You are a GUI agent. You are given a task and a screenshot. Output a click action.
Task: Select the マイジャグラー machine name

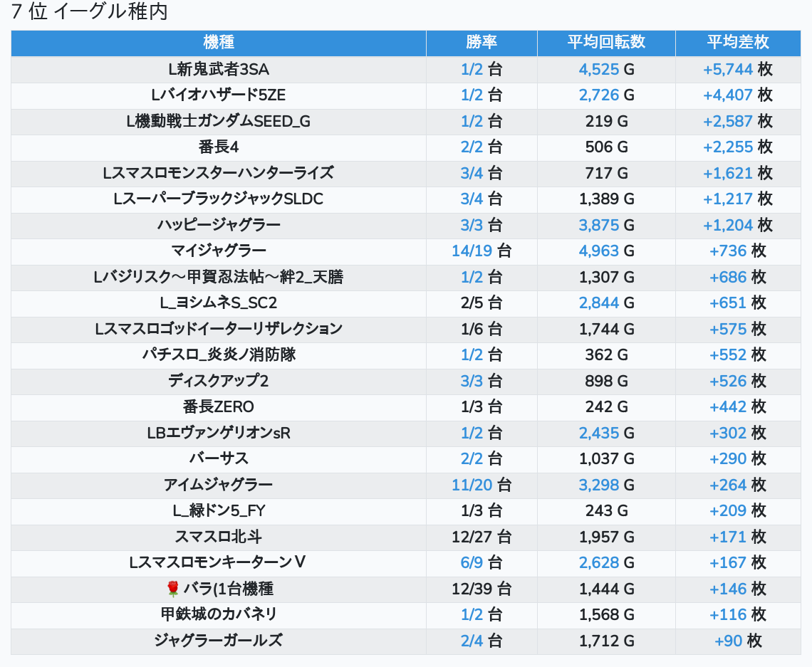tap(218, 251)
